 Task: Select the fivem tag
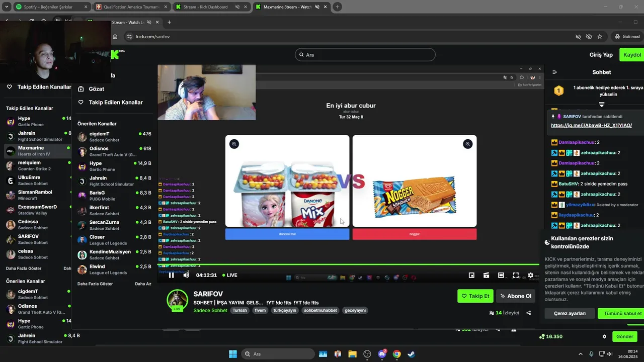tap(260, 310)
